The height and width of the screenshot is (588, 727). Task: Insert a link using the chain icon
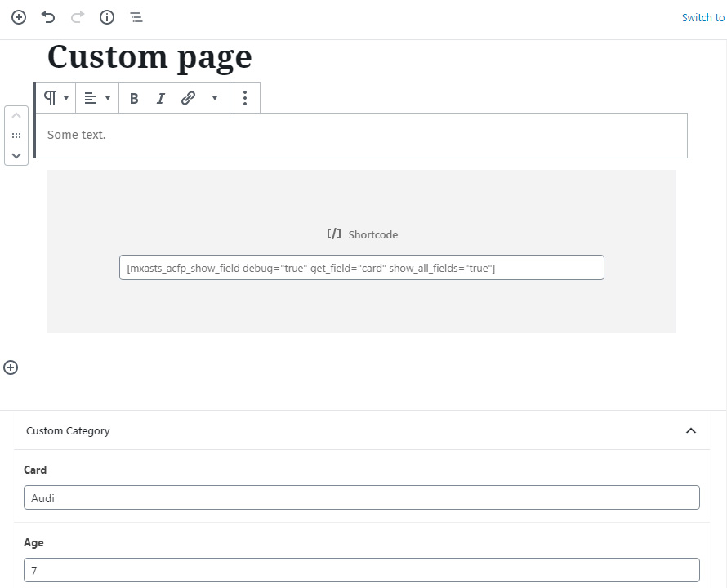coord(188,98)
